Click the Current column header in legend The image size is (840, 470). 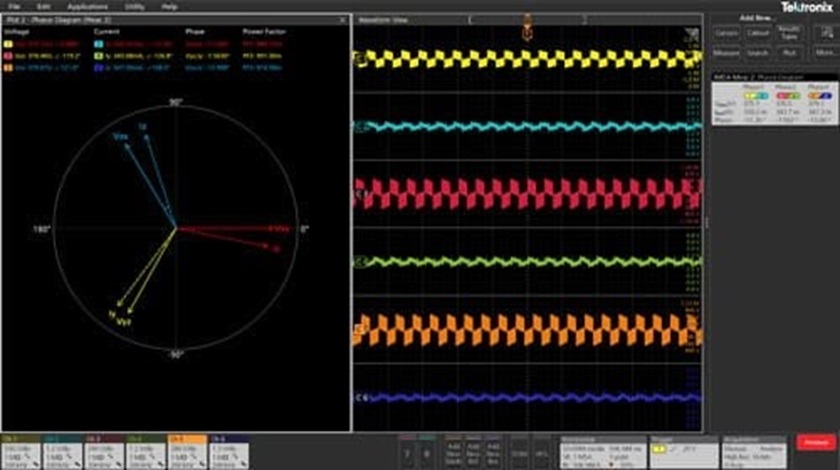point(106,32)
